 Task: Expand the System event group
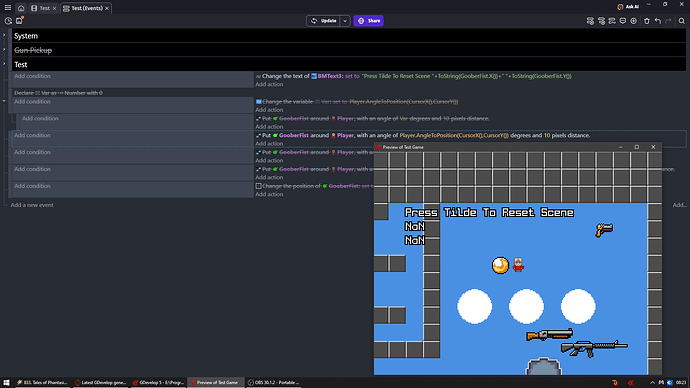tap(4, 35)
